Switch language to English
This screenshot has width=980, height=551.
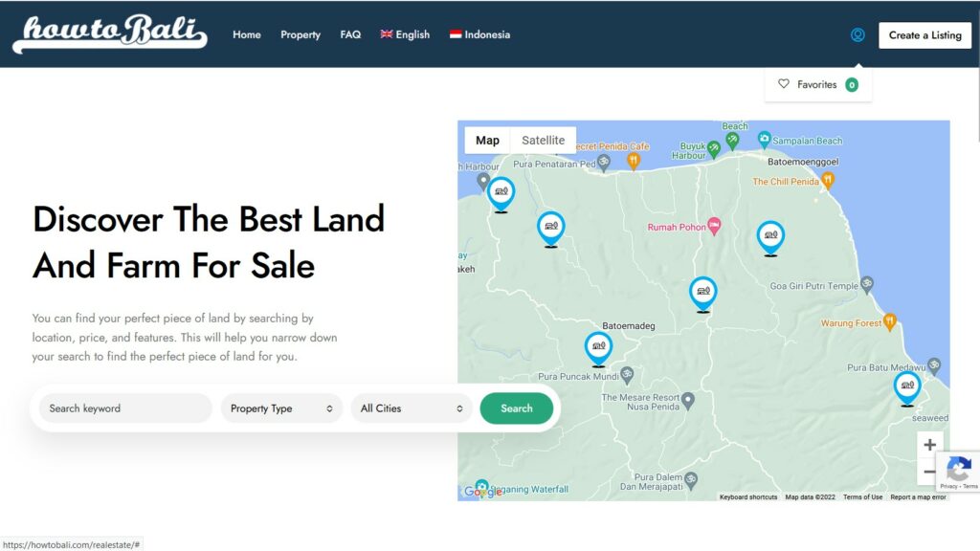pyautogui.click(x=405, y=35)
